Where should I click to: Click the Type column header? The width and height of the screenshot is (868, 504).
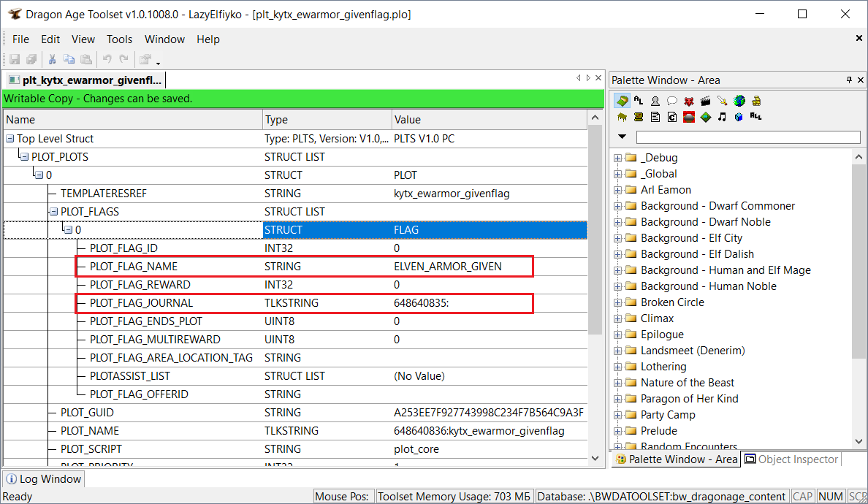click(327, 120)
